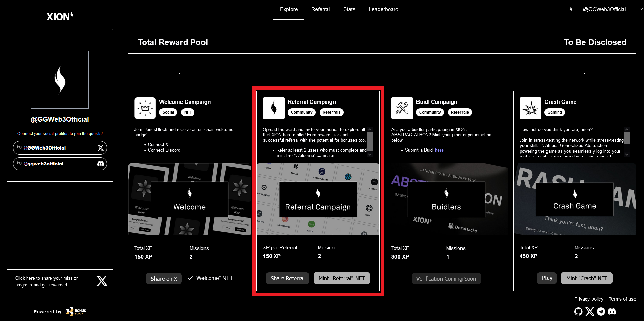Click the XION logo in the sidebar
This screenshot has width=644, height=321.
pos(60,17)
